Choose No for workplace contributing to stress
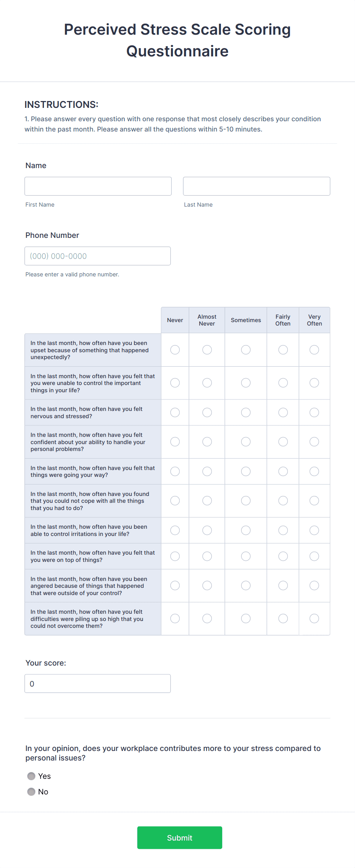The height and width of the screenshot is (868, 355). 31,791
